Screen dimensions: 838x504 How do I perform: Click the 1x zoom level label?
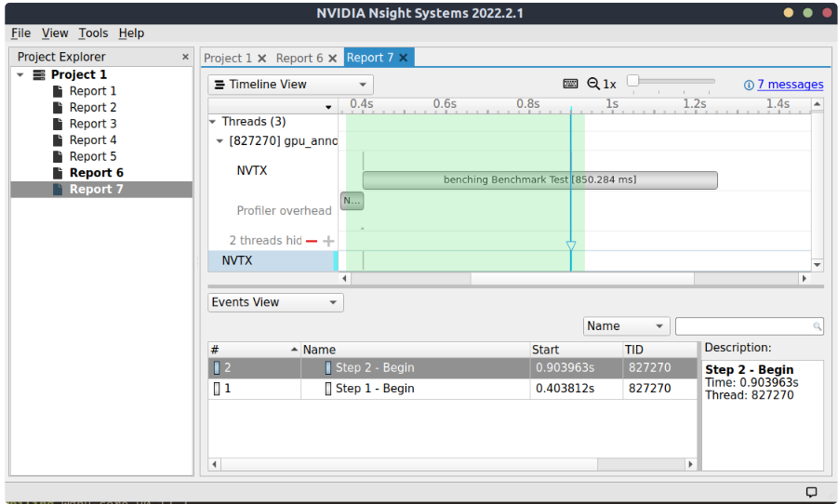click(x=609, y=85)
